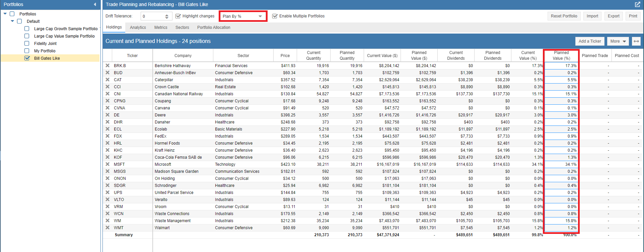Remove the BUD row
Viewport: 644px width, 252px height.
[108, 72]
